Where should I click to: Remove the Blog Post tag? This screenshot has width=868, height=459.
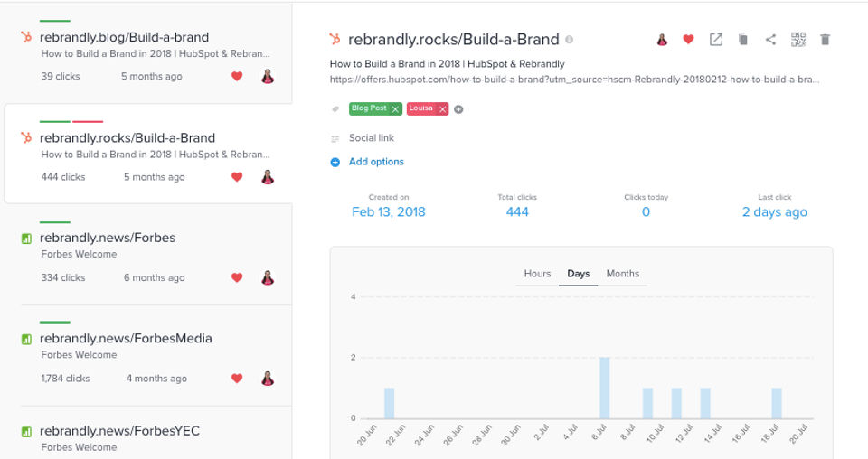click(396, 109)
